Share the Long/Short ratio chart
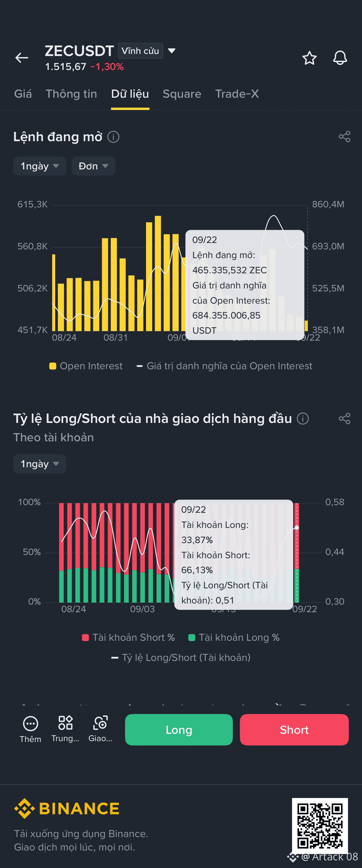 point(345,418)
